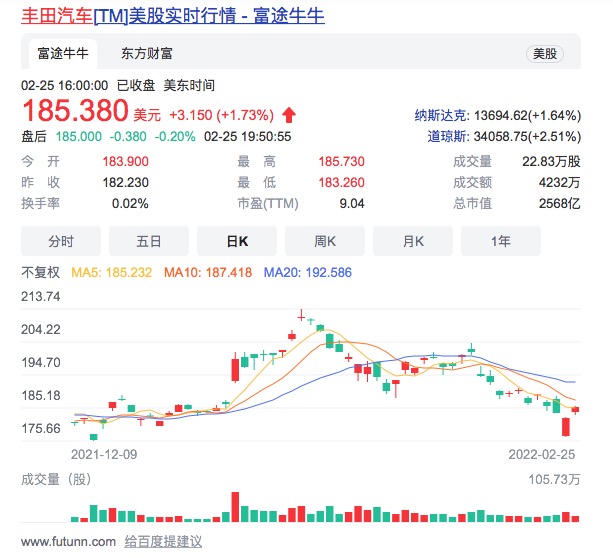Image resolution: width=613 pixels, height=558 pixels.
Task: Switch chart to 分时 view
Action: [61, 241]
